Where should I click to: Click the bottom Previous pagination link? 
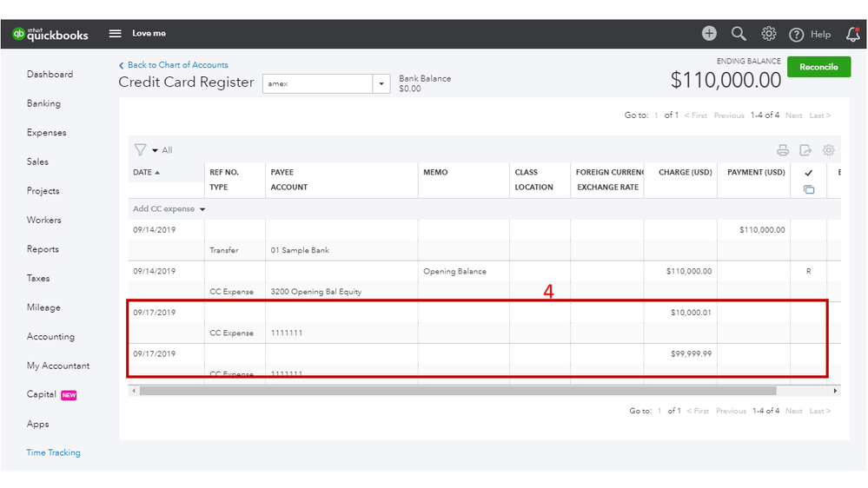coord(731,411)
